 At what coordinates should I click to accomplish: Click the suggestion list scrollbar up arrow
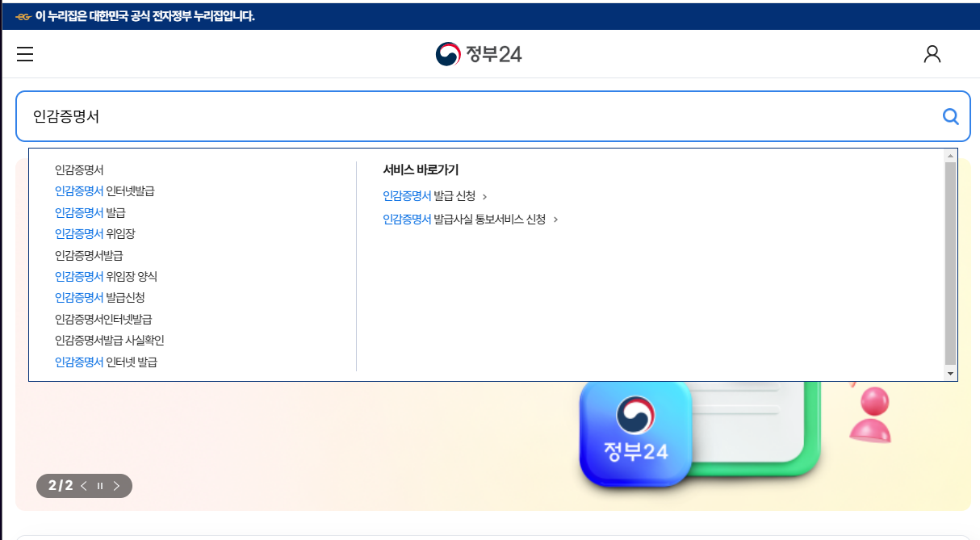(x=950, y=155)
